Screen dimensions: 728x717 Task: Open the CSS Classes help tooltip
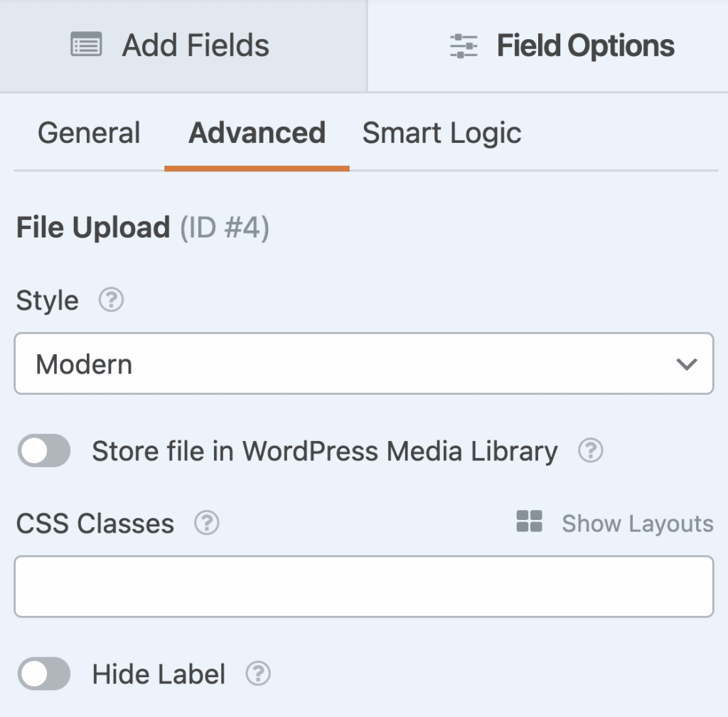tap(206, 523)
